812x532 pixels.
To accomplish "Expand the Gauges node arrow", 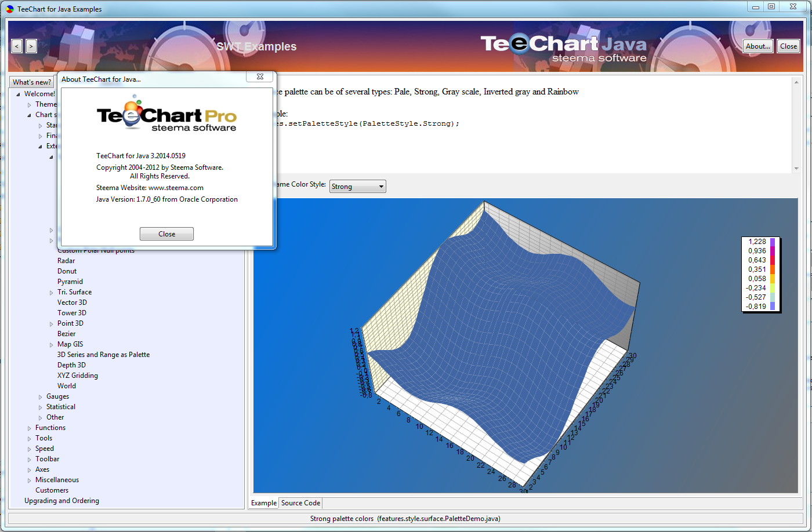I will 41,397.
